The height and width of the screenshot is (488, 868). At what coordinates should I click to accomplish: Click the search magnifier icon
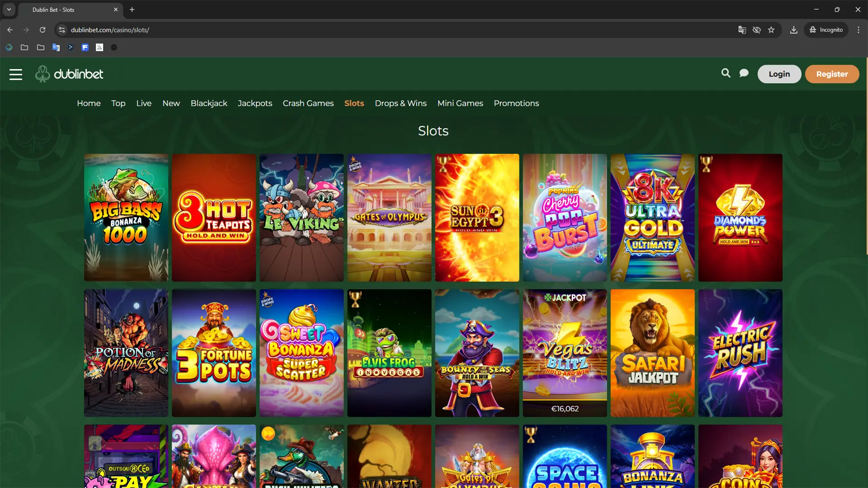tap(726, 73)
